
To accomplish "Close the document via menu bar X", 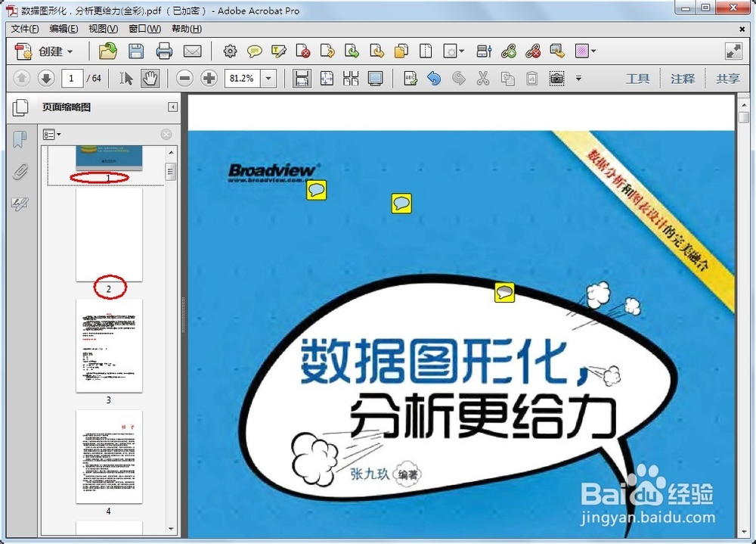I will tap(742, 30).
